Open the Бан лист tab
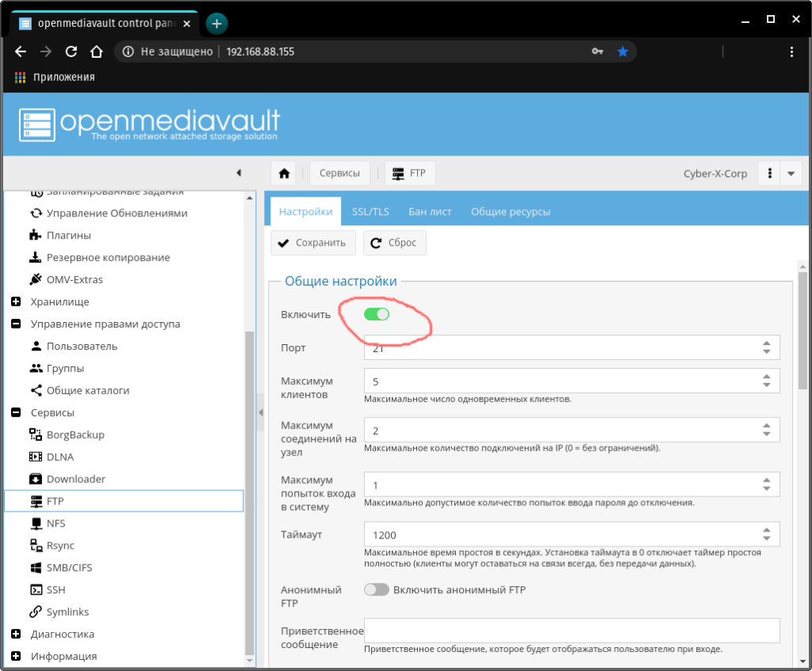 click(430, 212)
